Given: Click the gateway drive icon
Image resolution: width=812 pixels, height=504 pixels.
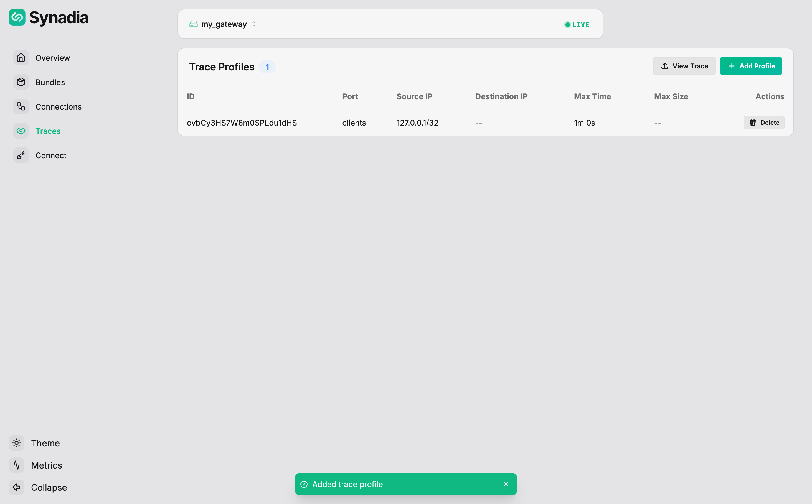Looking at the screenshot, I should coord(193,24).
